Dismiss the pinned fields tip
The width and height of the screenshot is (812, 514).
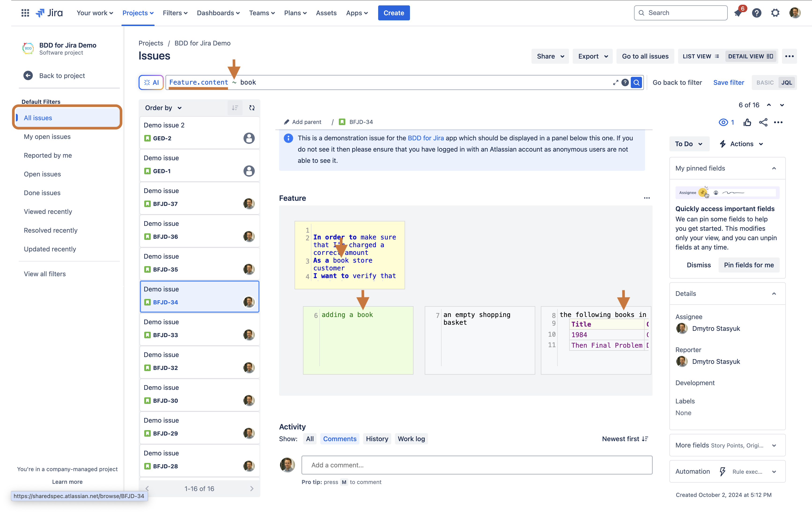pos(699,265)
